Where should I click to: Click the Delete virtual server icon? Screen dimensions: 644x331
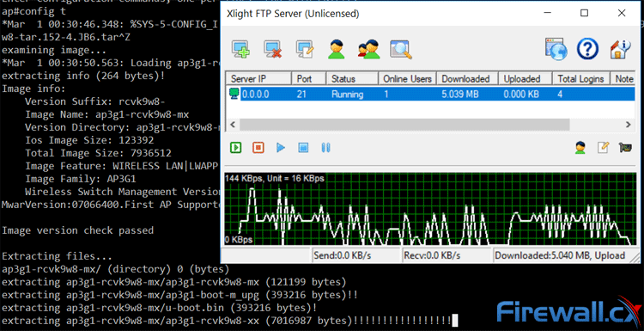(x=273, y=50)
